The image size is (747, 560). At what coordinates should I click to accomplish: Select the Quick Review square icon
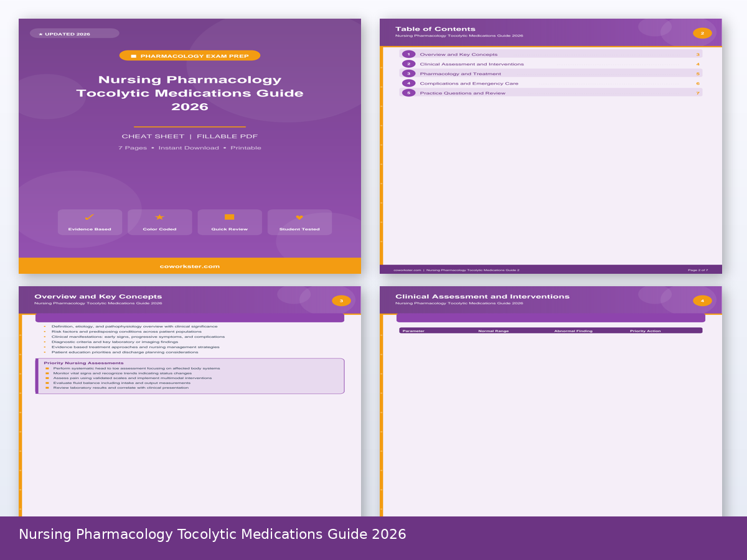(x=230, y=218)
